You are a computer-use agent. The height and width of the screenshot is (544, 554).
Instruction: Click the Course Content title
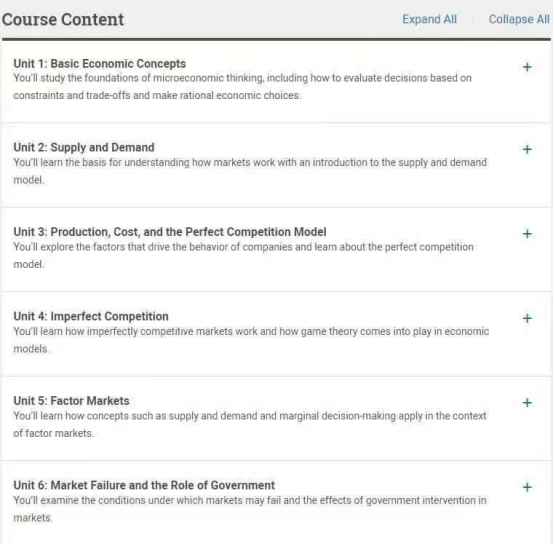click(63, 19)
